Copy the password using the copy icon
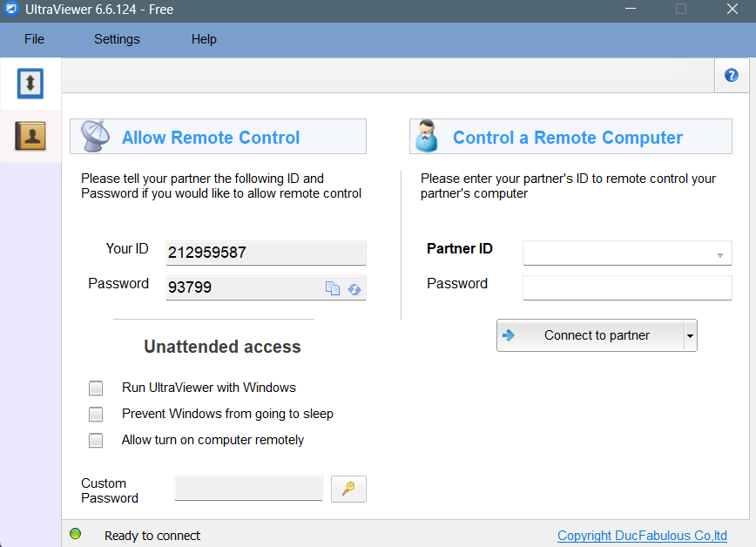Image resolution: width=756 pixels, height=547 pixels. tap(333, 288)
